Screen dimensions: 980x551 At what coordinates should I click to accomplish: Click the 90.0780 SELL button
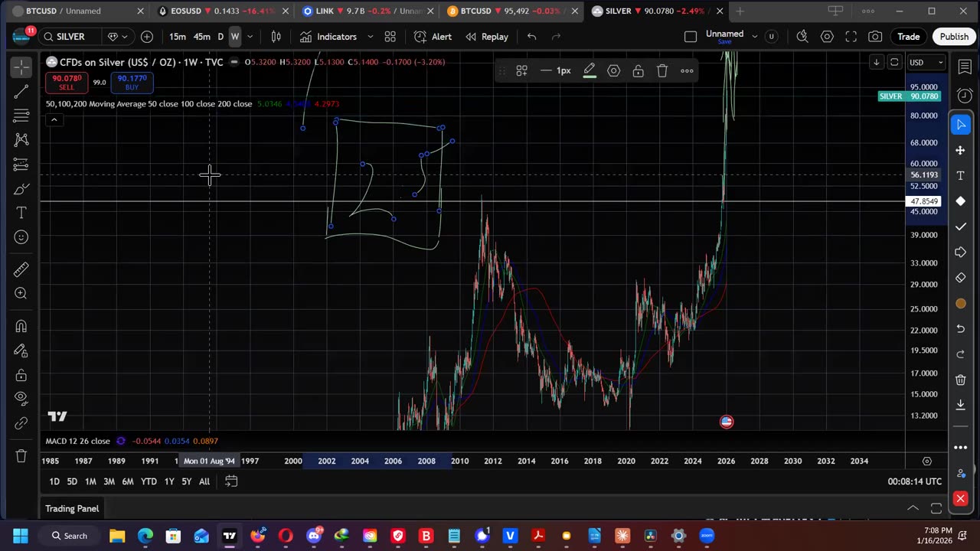67,83
